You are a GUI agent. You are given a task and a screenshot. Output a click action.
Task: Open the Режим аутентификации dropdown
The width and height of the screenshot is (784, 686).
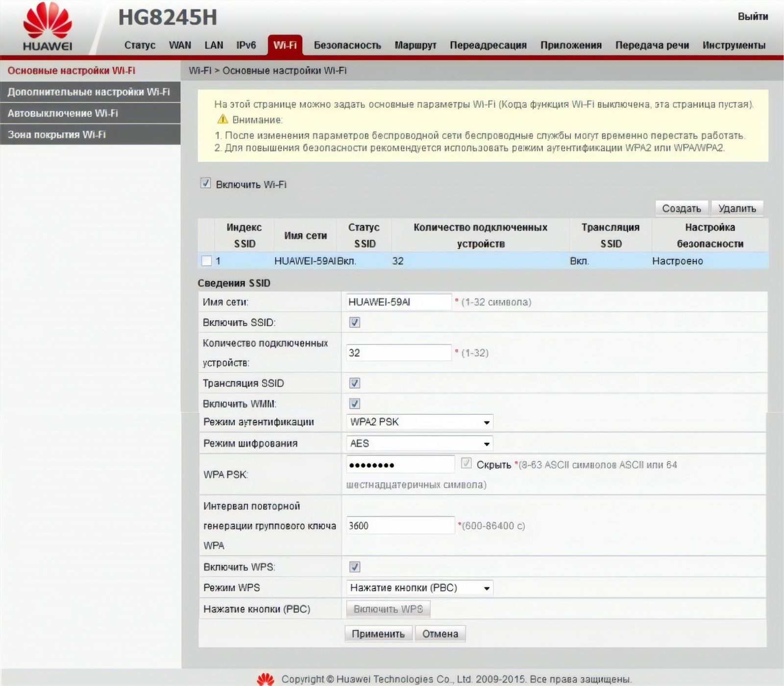[419, 422]
